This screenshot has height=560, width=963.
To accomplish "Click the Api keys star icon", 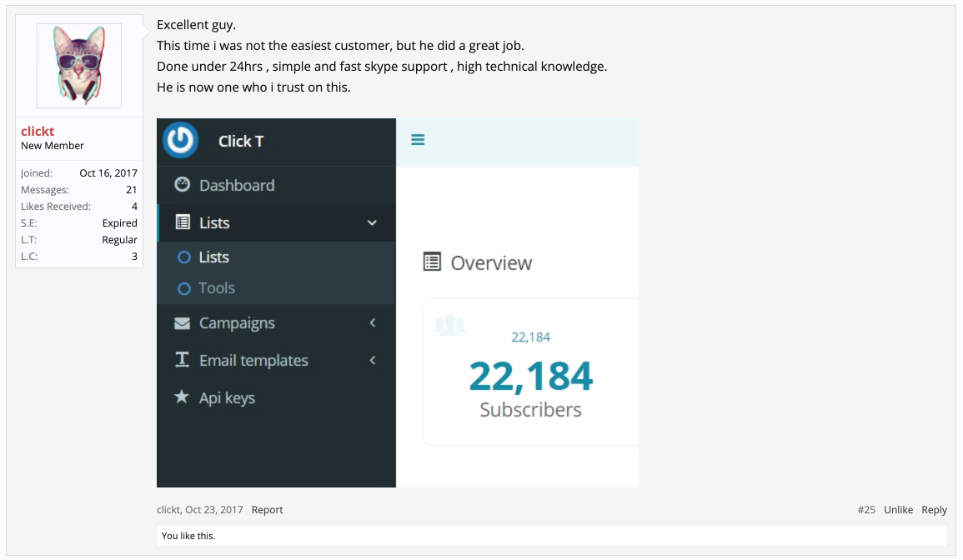I will pos(182,397).
